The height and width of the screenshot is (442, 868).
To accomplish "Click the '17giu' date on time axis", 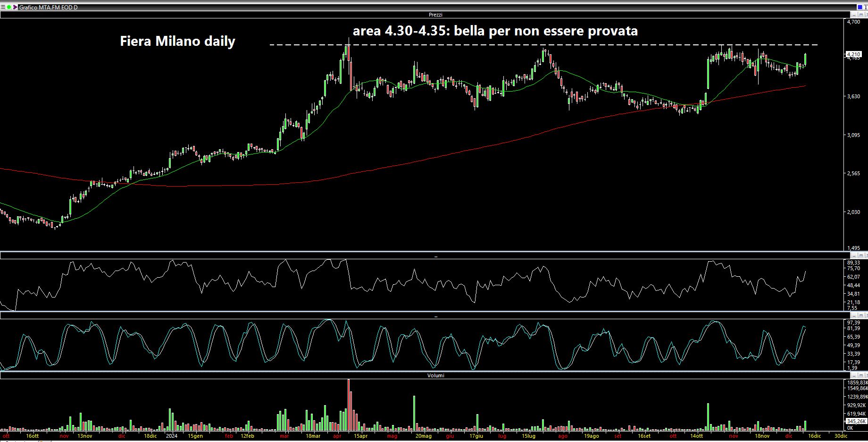I will pos(476,436).
